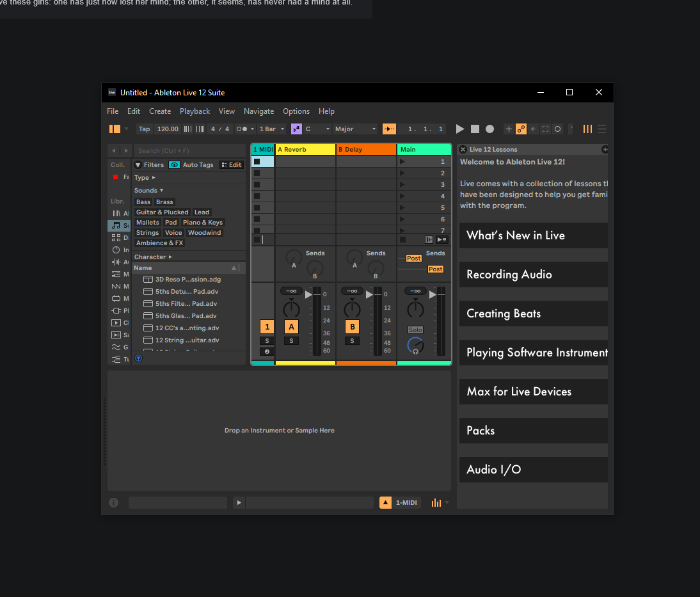The height and width of the screenshot is (597, 700).
Task: Open the Options menu
Action: tap(296, 111)
